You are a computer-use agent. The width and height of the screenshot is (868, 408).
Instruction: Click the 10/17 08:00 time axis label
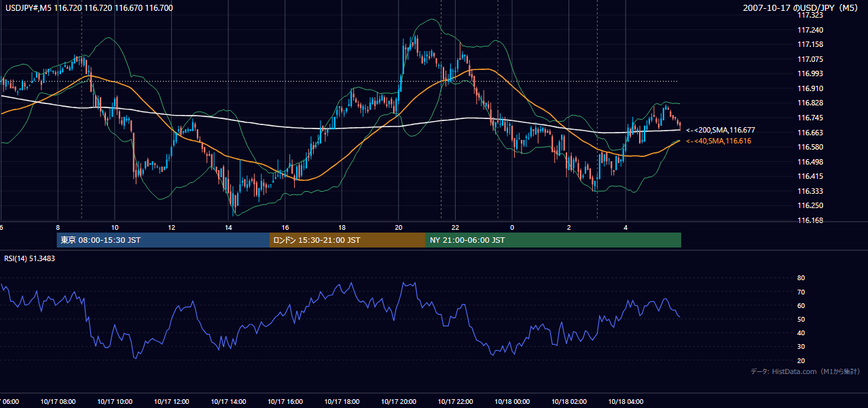58,402
